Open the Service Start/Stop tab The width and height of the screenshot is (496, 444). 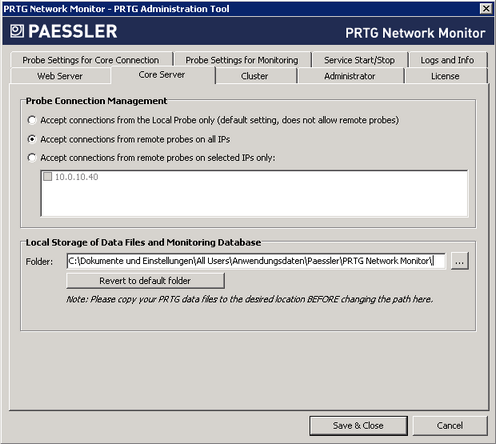tap(359, 60)
